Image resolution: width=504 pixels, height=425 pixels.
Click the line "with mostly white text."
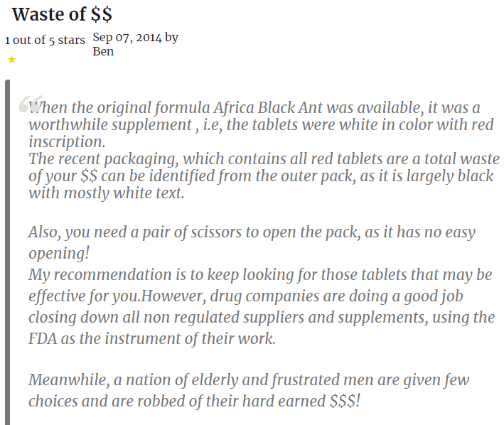click(x=106, y=193)
